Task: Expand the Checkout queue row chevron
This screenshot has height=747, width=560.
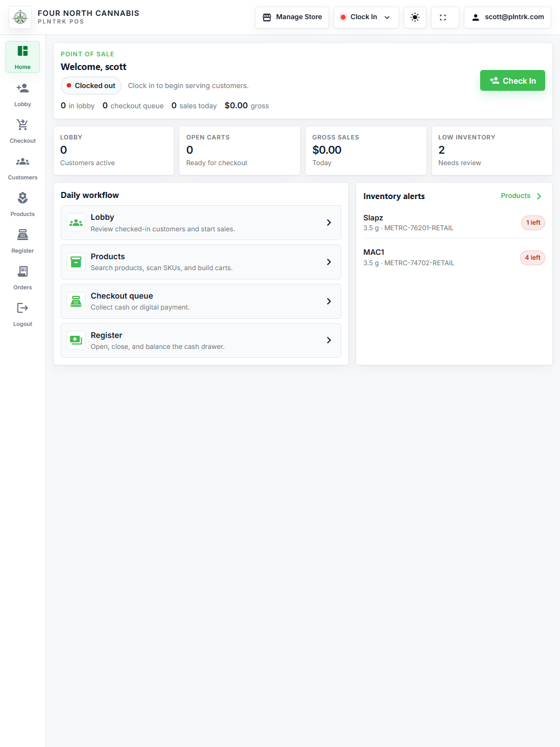Action: click(x=329, y=301)
